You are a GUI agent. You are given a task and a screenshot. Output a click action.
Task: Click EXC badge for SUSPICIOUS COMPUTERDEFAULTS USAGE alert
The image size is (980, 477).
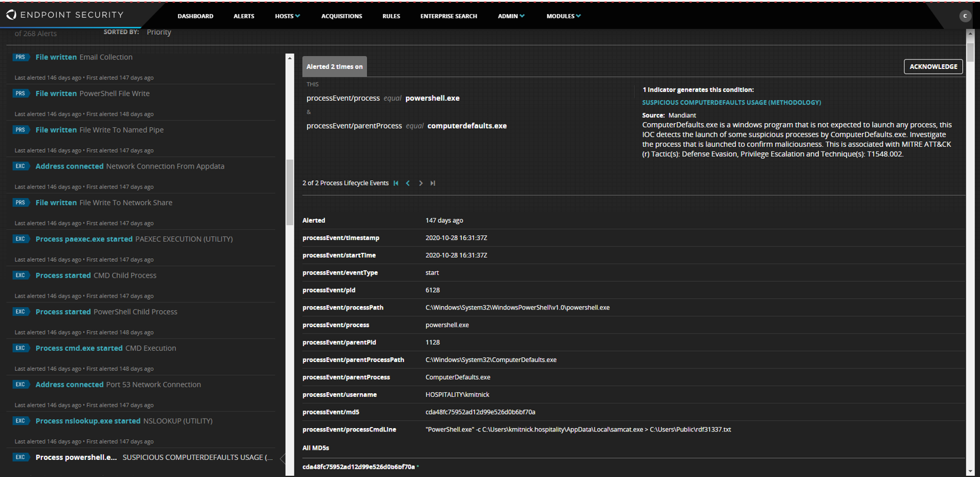(21, 457)
